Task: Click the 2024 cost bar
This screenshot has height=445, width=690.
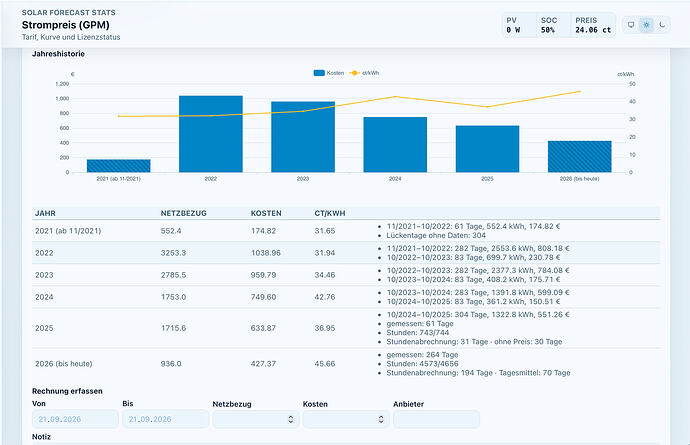Action: point(395,144)
